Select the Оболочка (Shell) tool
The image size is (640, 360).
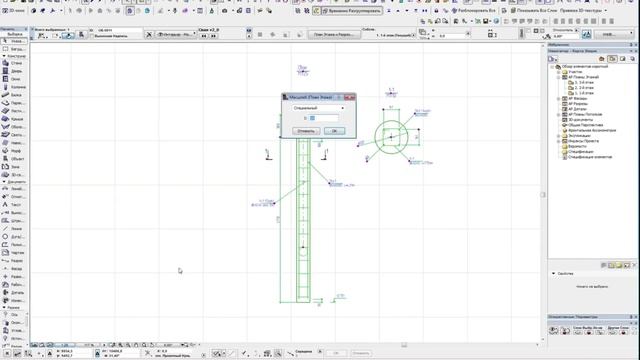click(x=13, y=127)
